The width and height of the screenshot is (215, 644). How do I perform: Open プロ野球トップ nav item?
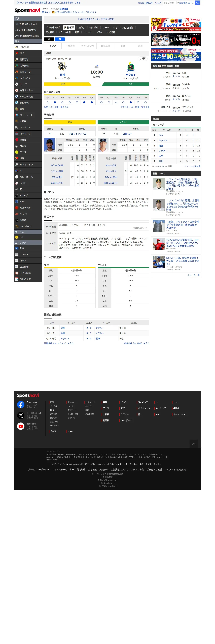pyautogui.click(x=53, y=27)
